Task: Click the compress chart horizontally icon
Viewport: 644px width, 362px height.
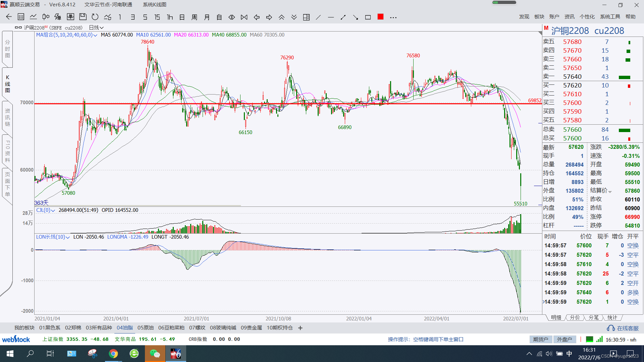Action: 244,17
